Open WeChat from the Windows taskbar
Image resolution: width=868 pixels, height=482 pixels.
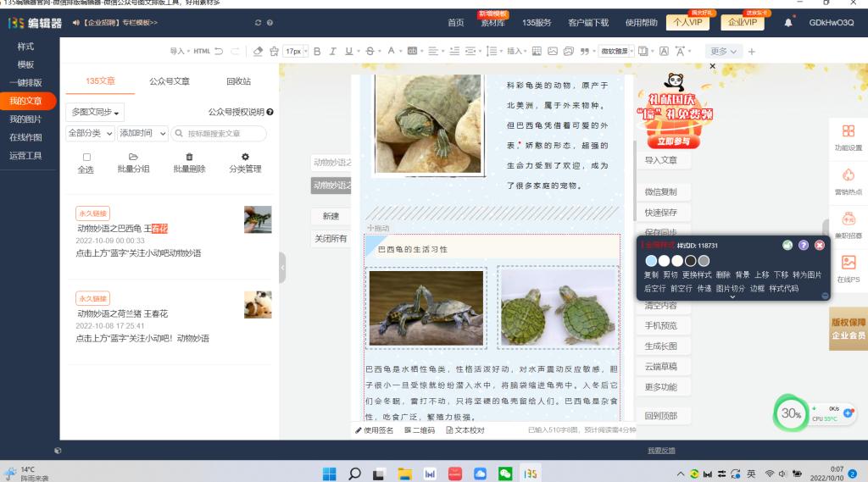[x=505, y=474]
